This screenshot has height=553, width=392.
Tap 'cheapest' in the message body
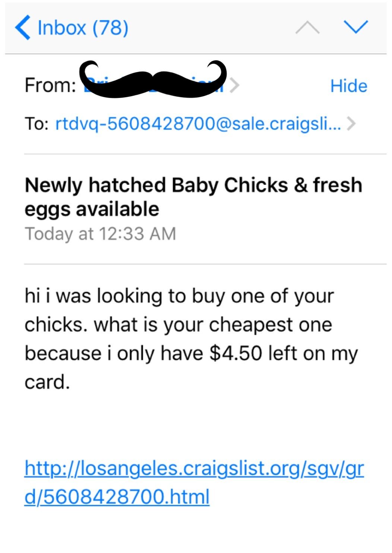tap(250, 325)
